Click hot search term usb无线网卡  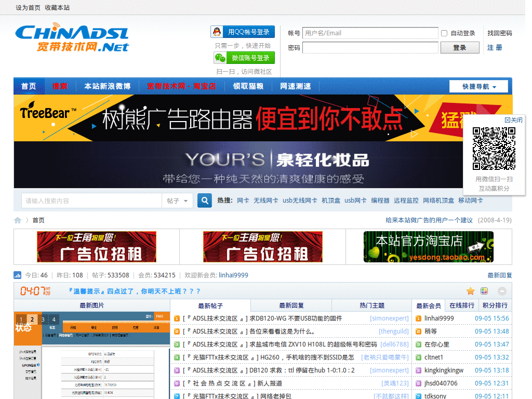300,201
